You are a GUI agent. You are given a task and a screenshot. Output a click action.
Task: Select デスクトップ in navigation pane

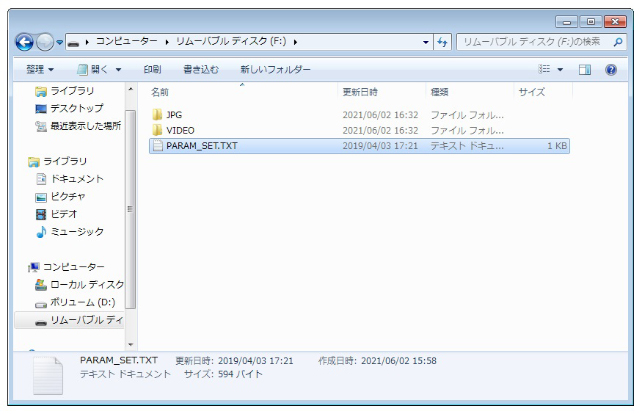[76, 108]
